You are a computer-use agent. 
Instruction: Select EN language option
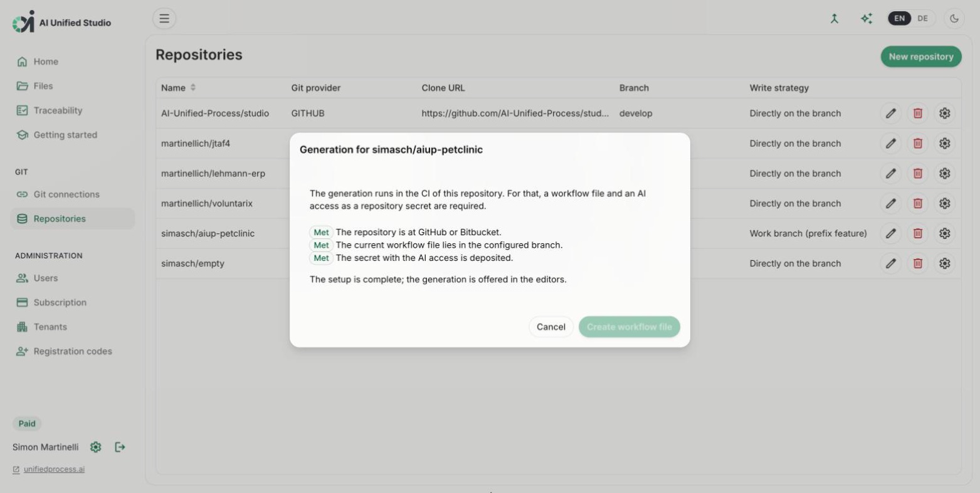pyautogui.click(x=899, y=19)
